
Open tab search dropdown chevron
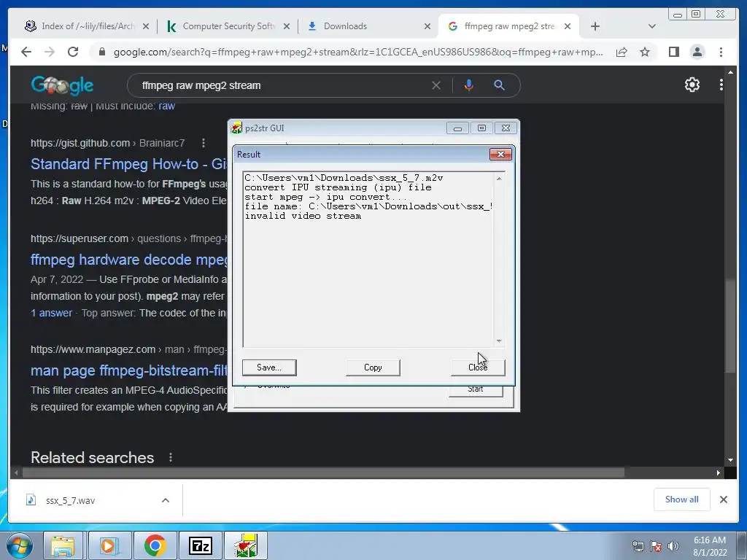coord(652,26)
